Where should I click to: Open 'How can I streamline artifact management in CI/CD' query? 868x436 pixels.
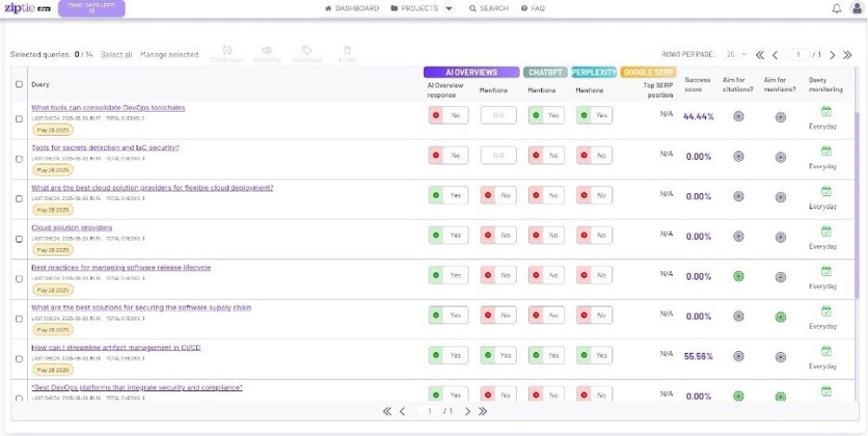[116, 347]
